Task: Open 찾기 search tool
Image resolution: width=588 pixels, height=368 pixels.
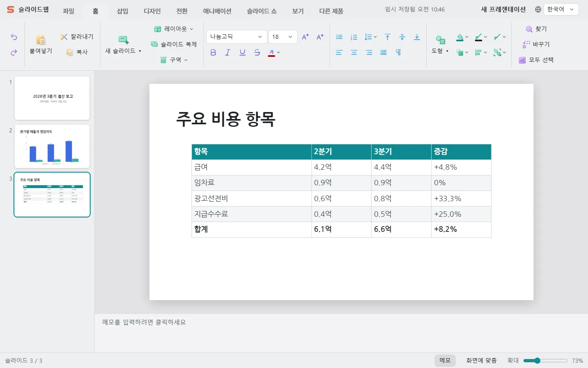Action: [536, 29]
